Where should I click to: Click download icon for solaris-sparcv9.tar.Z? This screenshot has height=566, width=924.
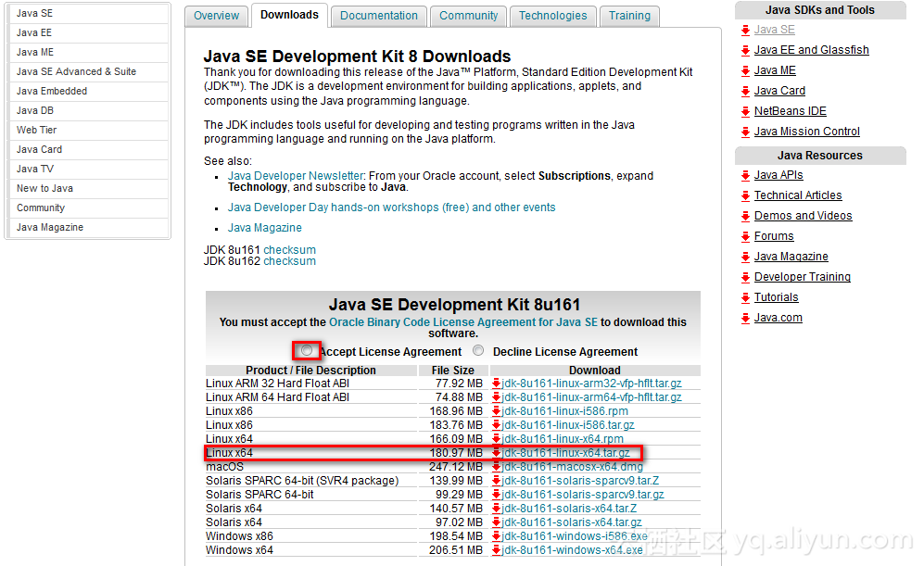pyautogui.click(x=496, y=481)
